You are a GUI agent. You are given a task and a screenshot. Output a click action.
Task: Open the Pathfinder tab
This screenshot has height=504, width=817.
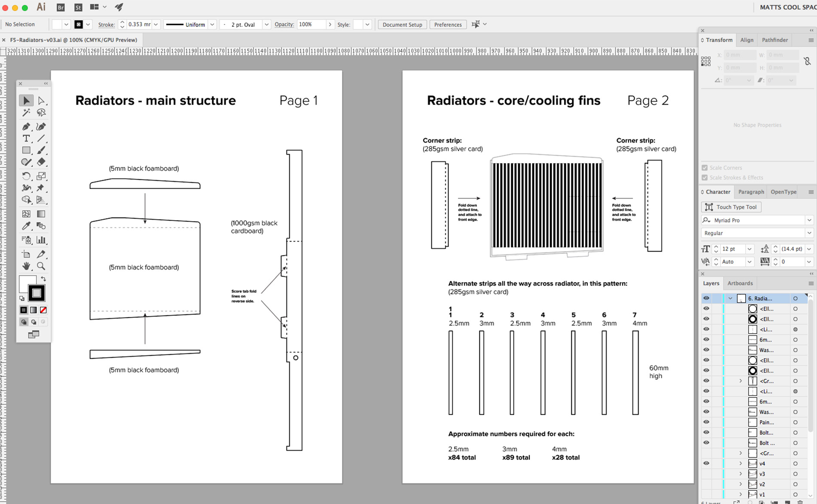coord(775,40)
